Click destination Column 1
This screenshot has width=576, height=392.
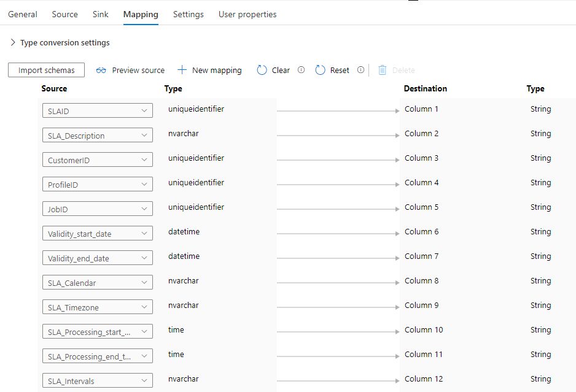(x=421, y=109)
